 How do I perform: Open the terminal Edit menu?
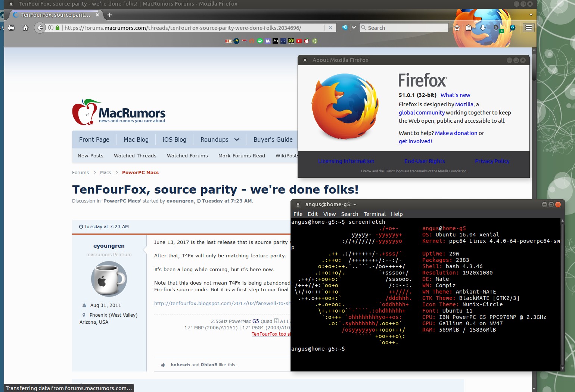313,214
